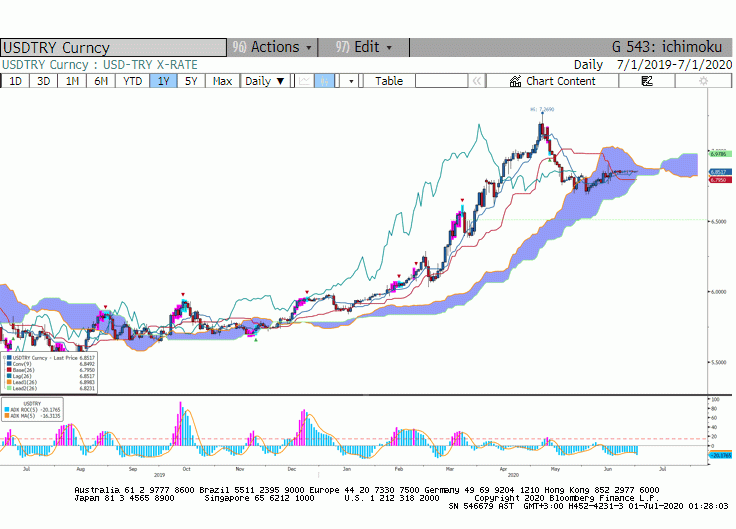Select the YTD range tab
This screenshot has width=736, height=529.
pyautogui.click(x=132, y=81)
